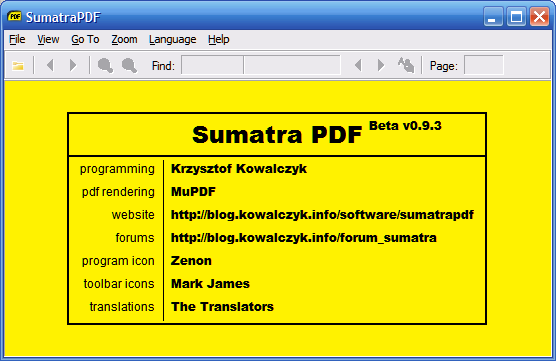Click the 'toolbar icons' row label
This screenshot has height=361, width=556.
pyautogui.click(x=119, y=284)
